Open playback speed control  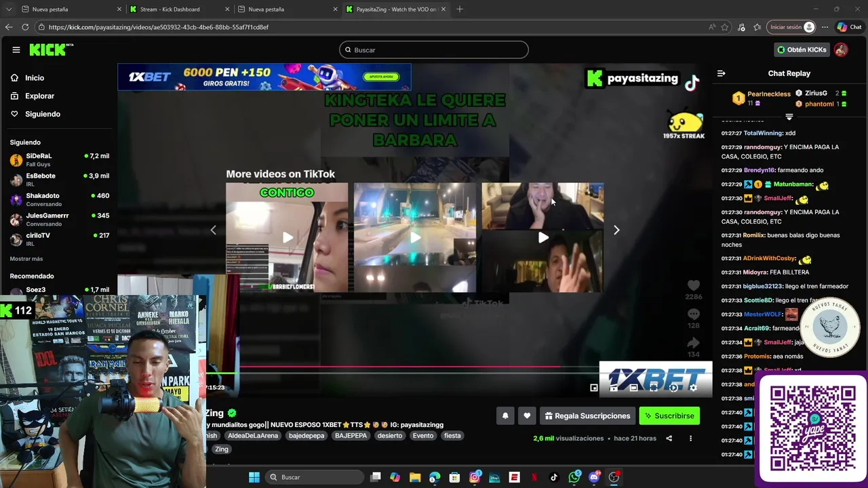coord(673,388)
